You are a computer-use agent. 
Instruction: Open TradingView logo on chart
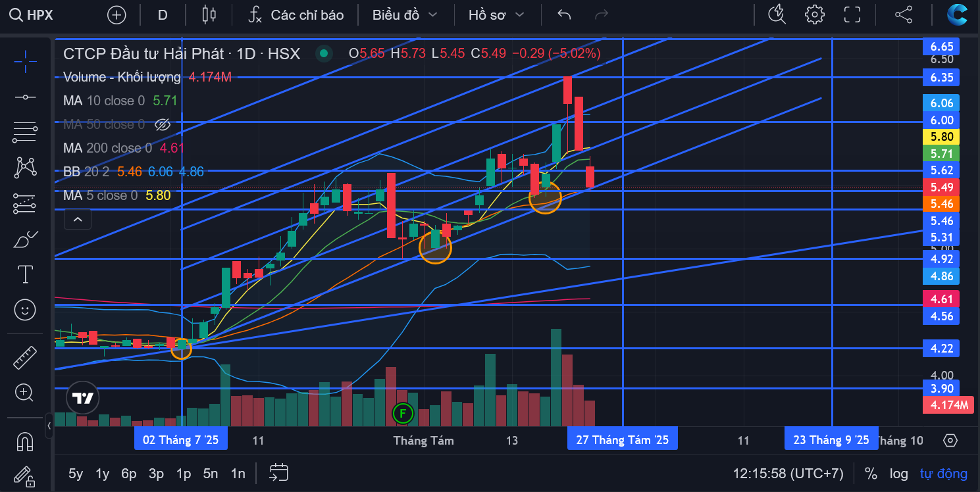[x=82, y=397]
